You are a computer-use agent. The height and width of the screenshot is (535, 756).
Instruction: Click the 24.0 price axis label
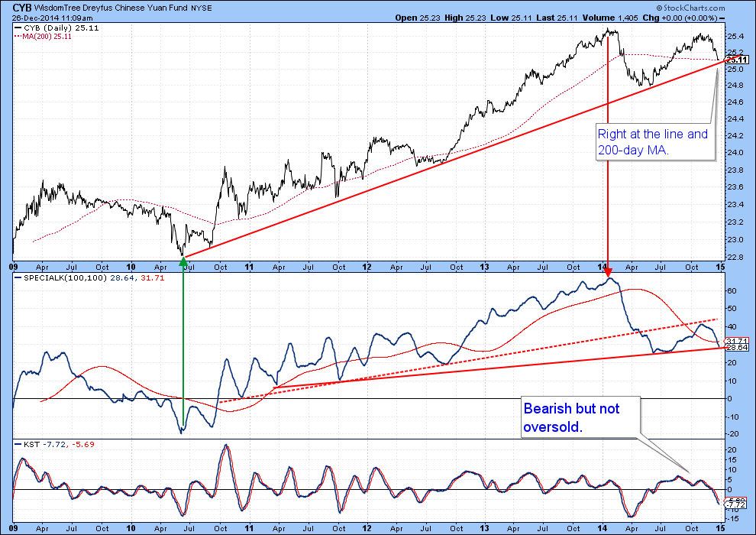pyautogui.click(x=735, y=152)
